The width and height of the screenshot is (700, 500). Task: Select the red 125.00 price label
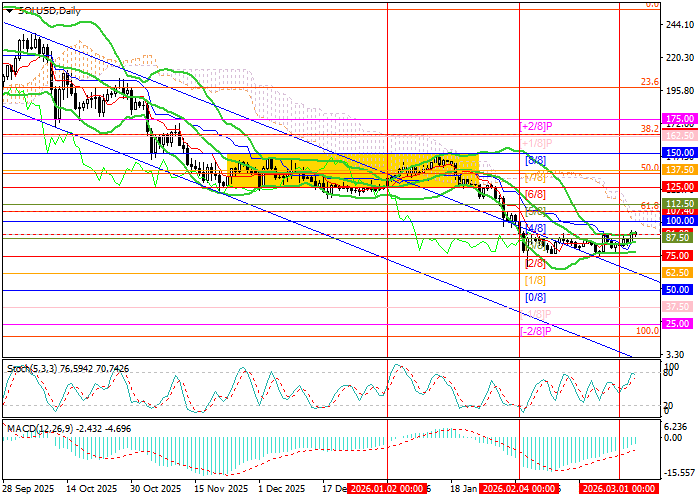[x=677, y=187]
